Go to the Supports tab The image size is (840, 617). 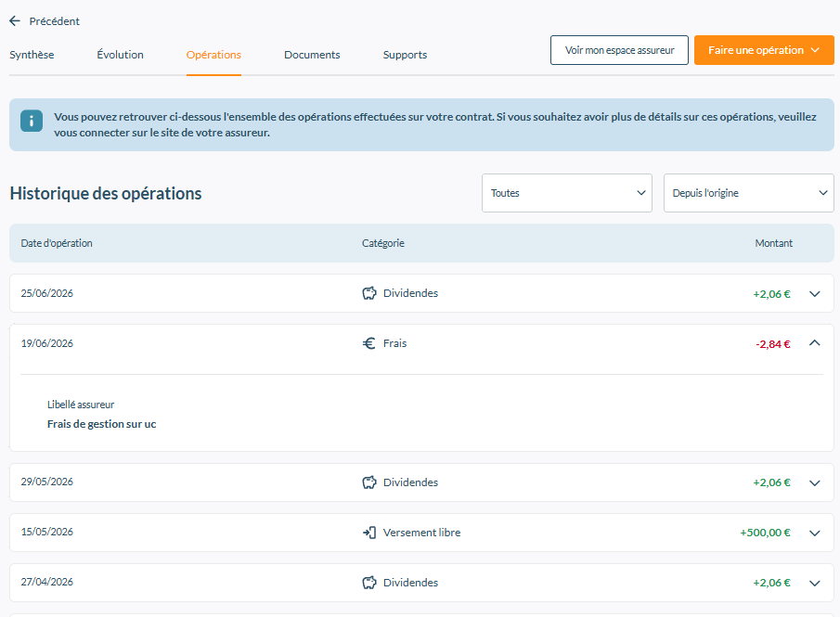coord(405,55)
